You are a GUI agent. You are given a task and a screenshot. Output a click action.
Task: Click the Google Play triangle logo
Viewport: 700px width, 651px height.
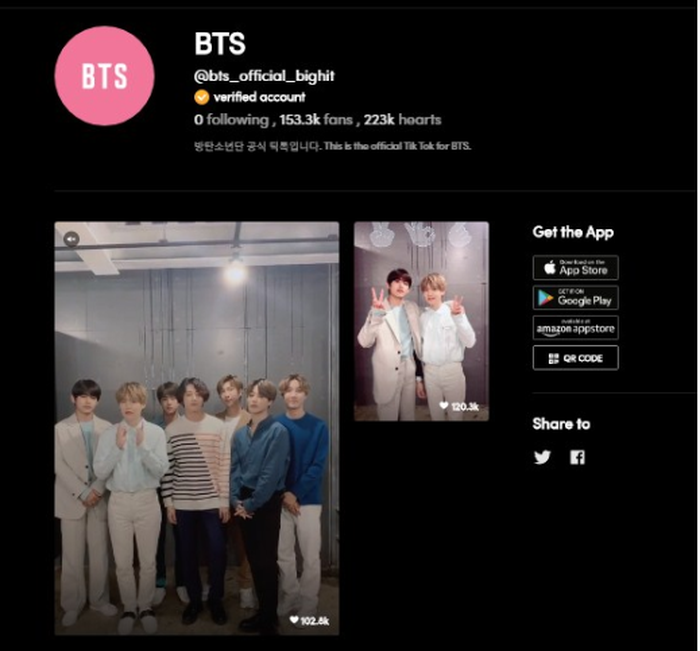pyautogui.click(x=545, y=298)
